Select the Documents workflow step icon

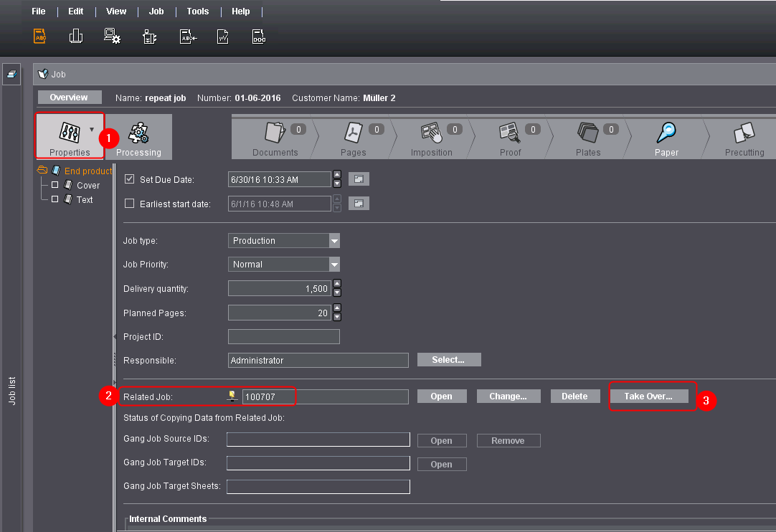tap(275, 134)
